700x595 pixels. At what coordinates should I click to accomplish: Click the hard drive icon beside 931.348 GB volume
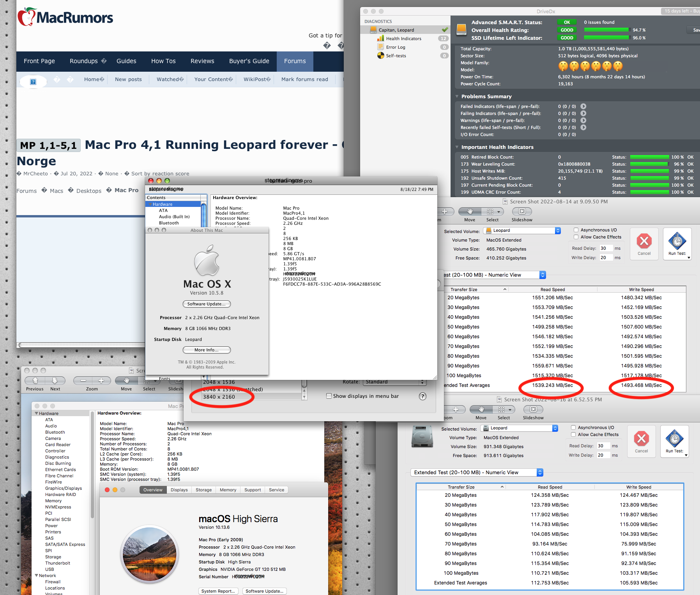click(422, 437)
